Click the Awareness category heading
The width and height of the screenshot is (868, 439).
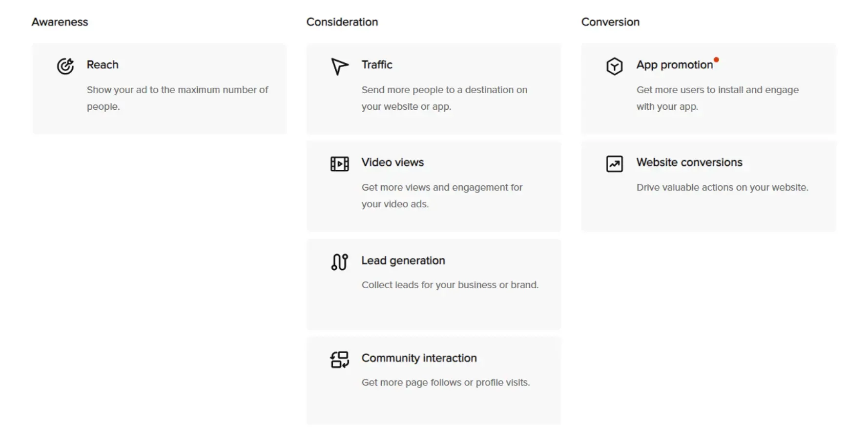(x=60, y=22)
